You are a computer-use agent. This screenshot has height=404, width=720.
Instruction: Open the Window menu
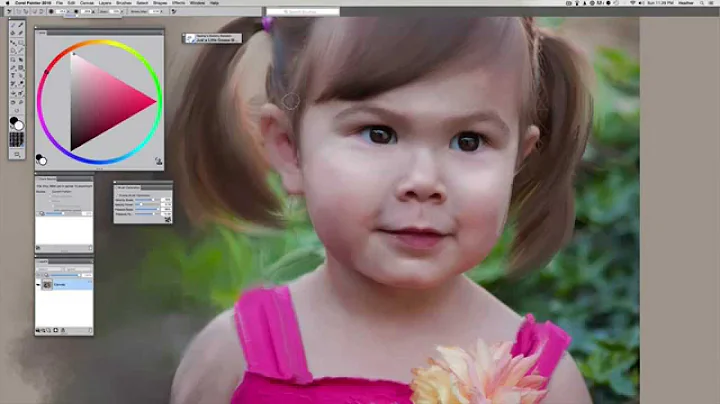point(197,3)
